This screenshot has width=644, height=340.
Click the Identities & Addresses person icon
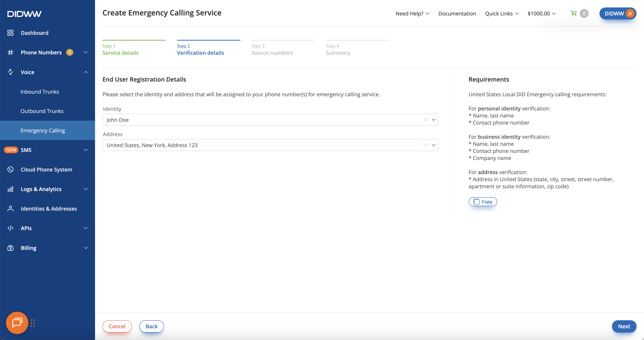coord(10,209)
